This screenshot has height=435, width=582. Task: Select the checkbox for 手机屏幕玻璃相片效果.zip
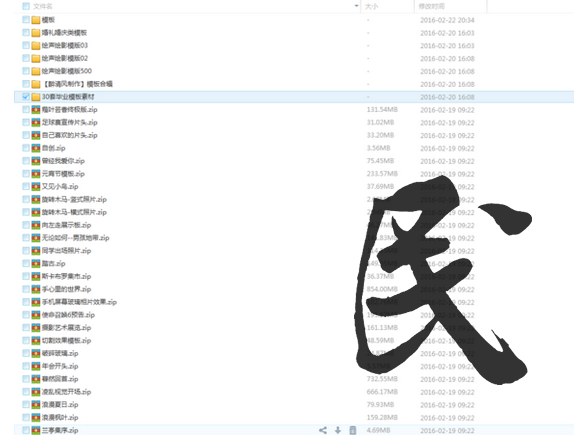coord(26,302)
